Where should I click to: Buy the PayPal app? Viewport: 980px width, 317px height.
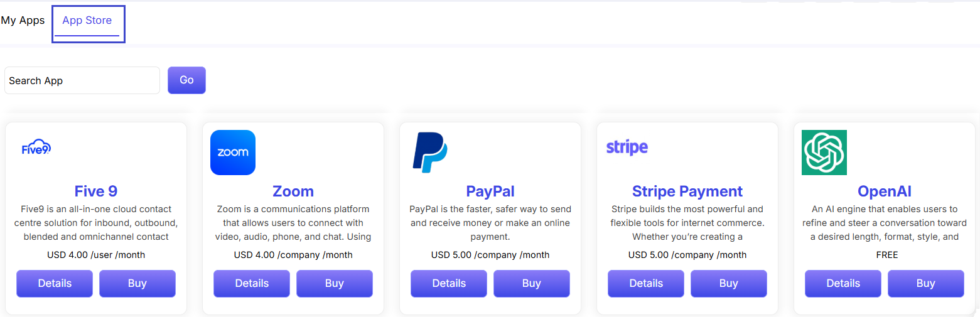pyautogui.click(x=532, y=284)
